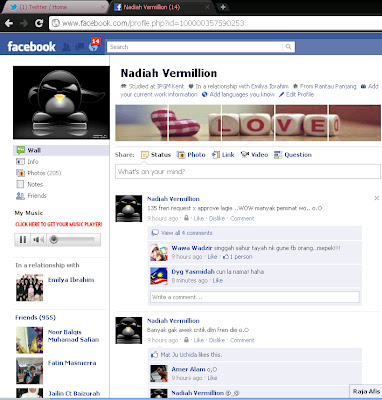Click the browser back arrow
382x400 pixels.
pos(9,23)
